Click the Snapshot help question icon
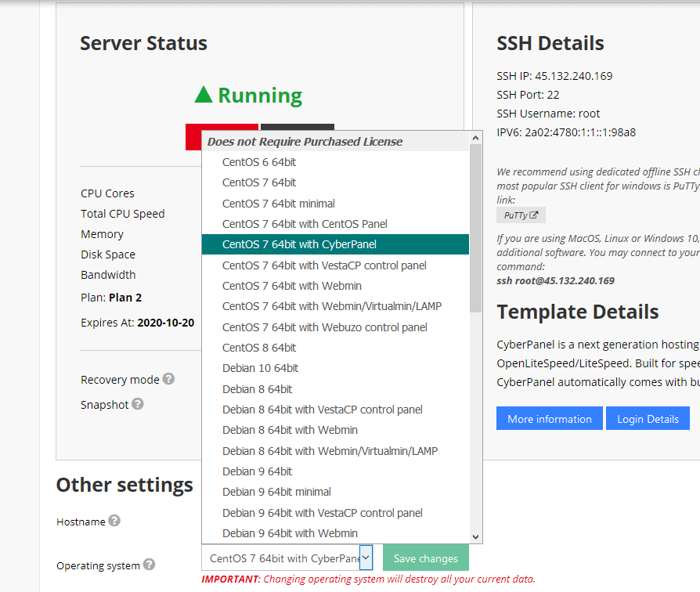Image resolution: width=700 pixels, height=592 pixels. (x=138, y=404)
